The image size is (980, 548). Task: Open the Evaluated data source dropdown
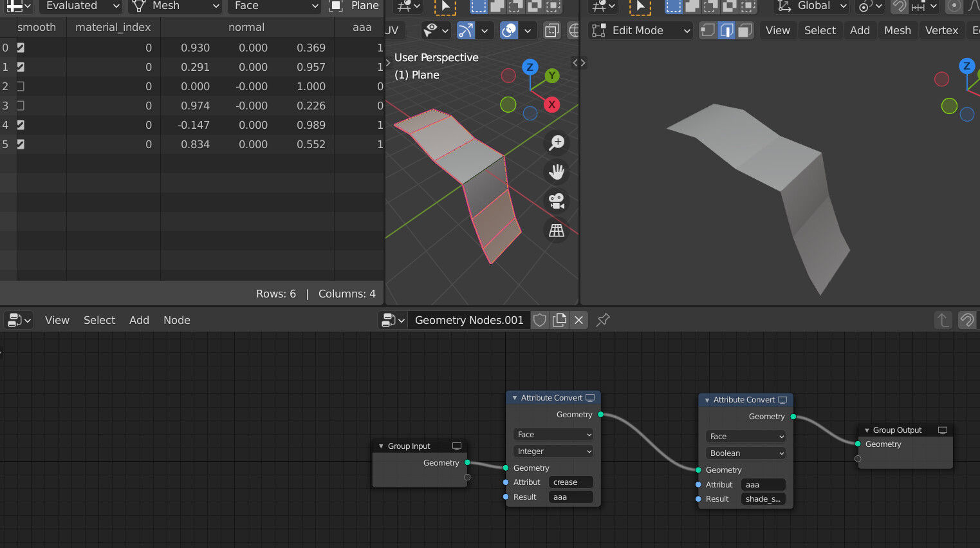click(80, 7)
